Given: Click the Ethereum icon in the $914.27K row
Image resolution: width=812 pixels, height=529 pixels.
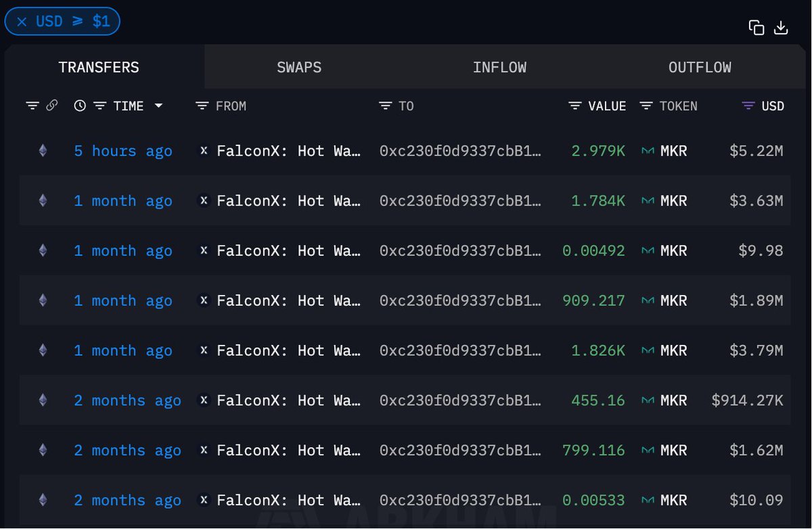Looking at the screenshot, I should [43, 400].
